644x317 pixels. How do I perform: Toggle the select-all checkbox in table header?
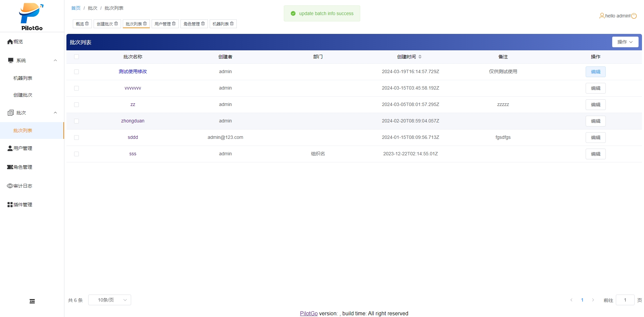(x=76, y=57)
